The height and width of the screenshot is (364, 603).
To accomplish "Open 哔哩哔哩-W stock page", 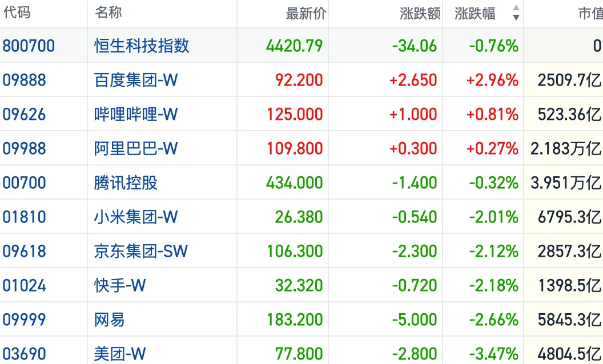I will pyautogui.click(x=136, y=115).
